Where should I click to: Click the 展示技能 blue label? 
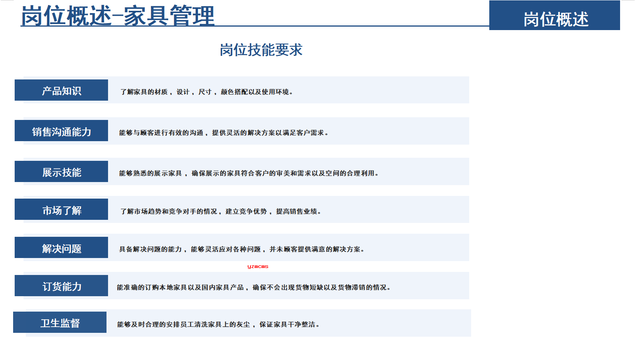pyautogui.click(x=61, y=172)
